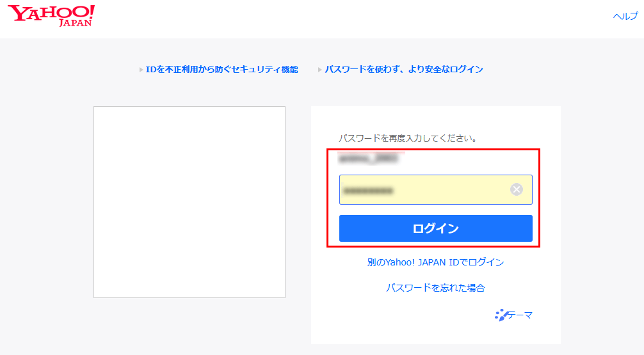Open the ヘルプ help link

tap(625, 17)
